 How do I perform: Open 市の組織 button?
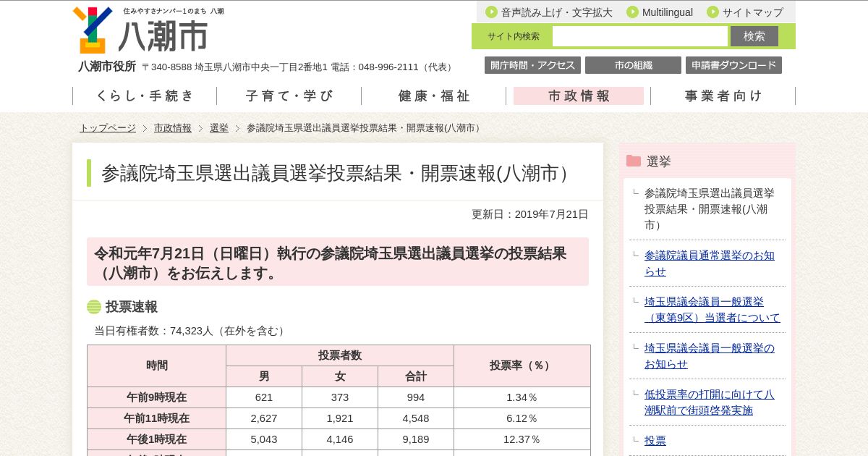point(633,65)
